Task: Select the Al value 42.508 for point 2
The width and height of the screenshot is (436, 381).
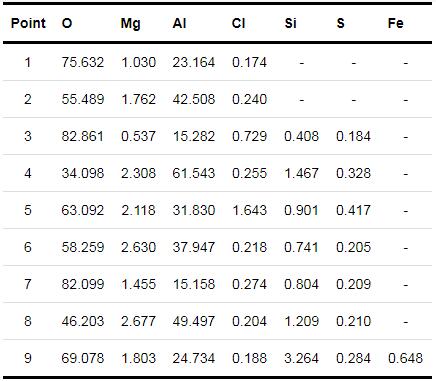Action: coord(194,99)
